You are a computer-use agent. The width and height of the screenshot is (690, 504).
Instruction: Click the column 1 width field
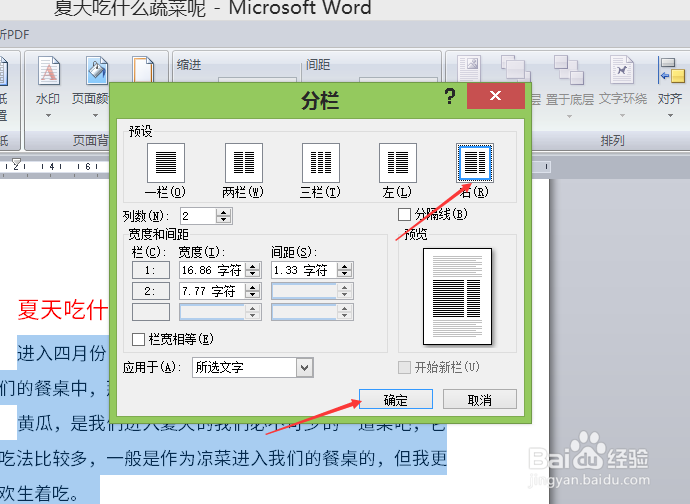(x=213, y=270)
